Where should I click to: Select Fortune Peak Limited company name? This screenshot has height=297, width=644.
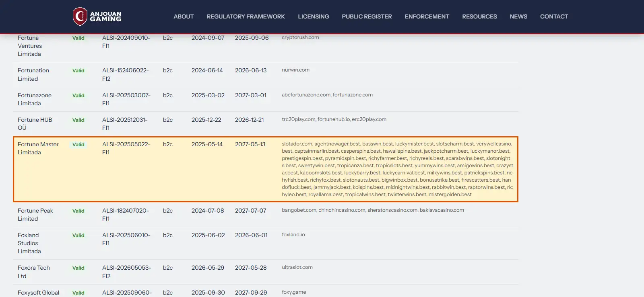tap(35, 215)
